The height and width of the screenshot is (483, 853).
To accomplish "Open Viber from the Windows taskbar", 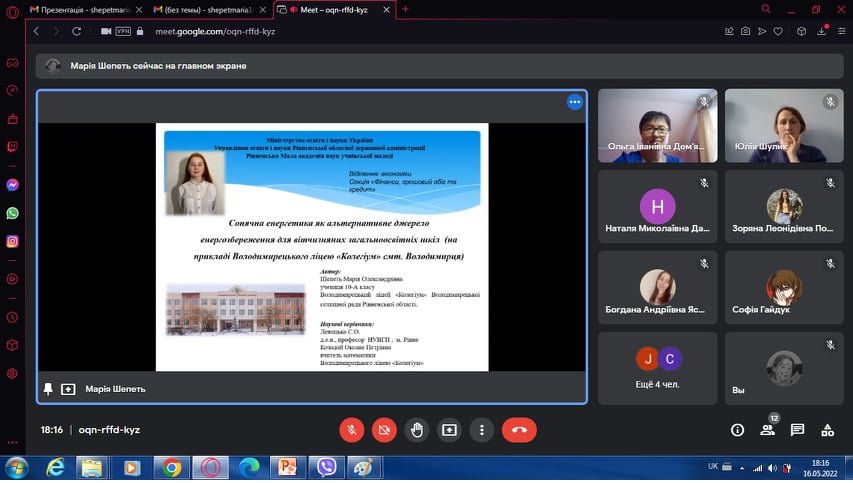I will coord(324,467).
